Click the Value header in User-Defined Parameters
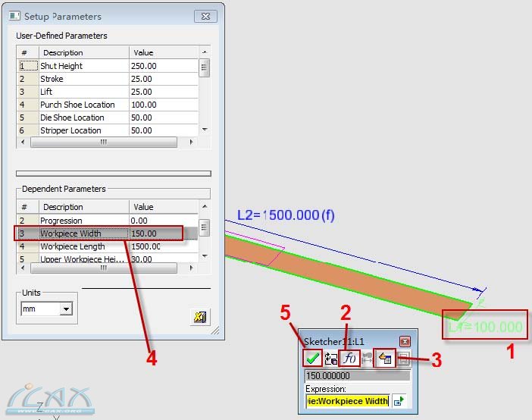Viewport: 532px width, 420px height. tap(164, 52)
